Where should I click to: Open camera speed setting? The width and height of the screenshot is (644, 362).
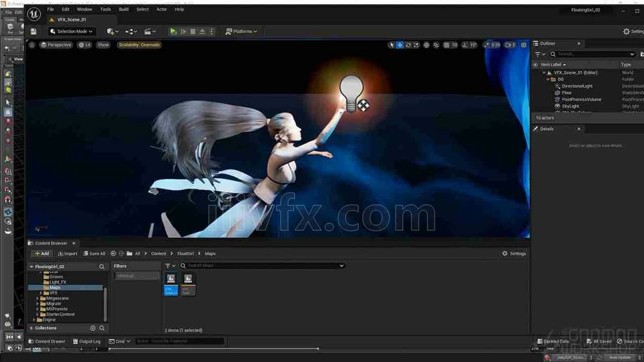tap(509, 45)
